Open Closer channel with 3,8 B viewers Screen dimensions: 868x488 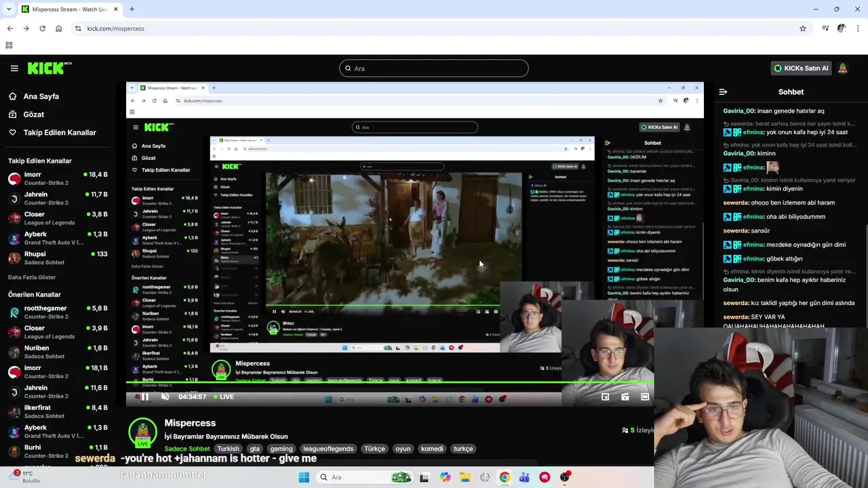tap(58, 218)
